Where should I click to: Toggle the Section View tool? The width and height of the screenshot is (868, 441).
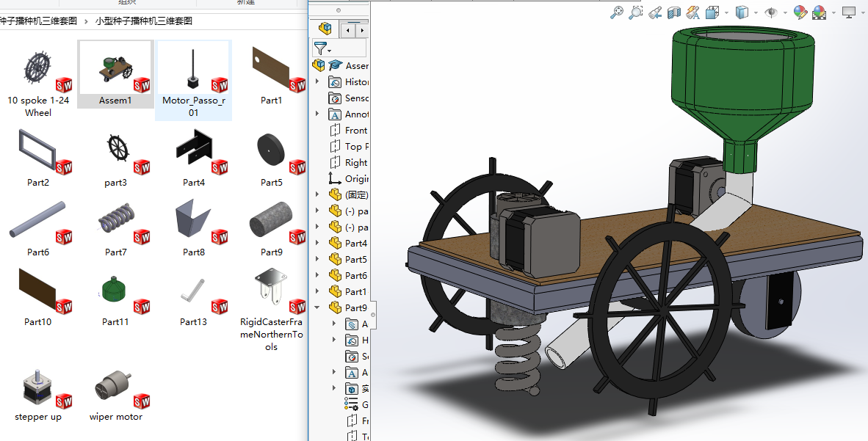click(x=673, y=12)
